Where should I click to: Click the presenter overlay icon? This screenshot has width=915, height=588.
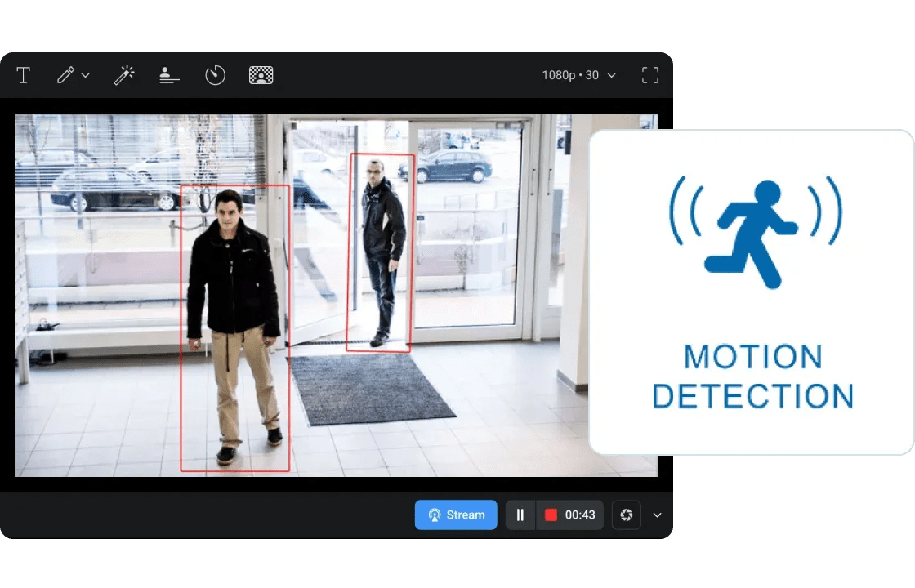pos(169,75)
